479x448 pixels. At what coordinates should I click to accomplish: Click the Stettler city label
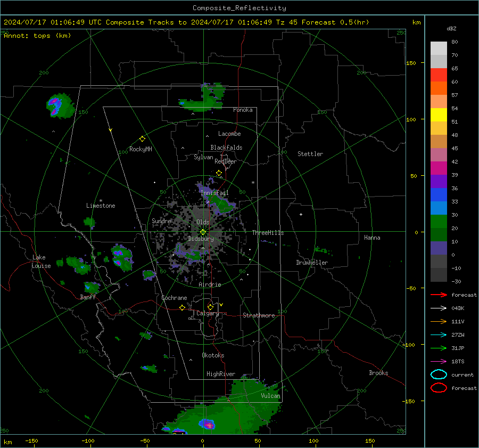tap(310, 154)
